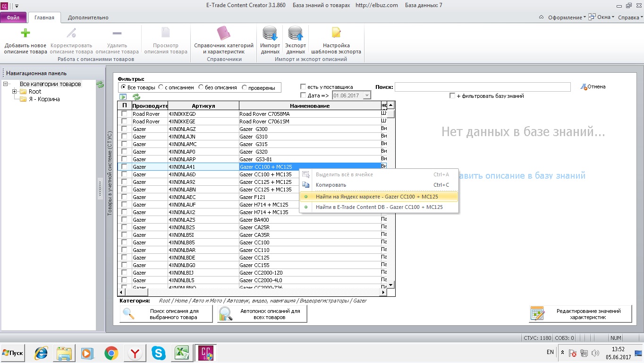Image resolution: width=644 pixels, height=363 pixels.
Task: Click the Просмотр описания товара page icon
Action: [x=166, y=32]
